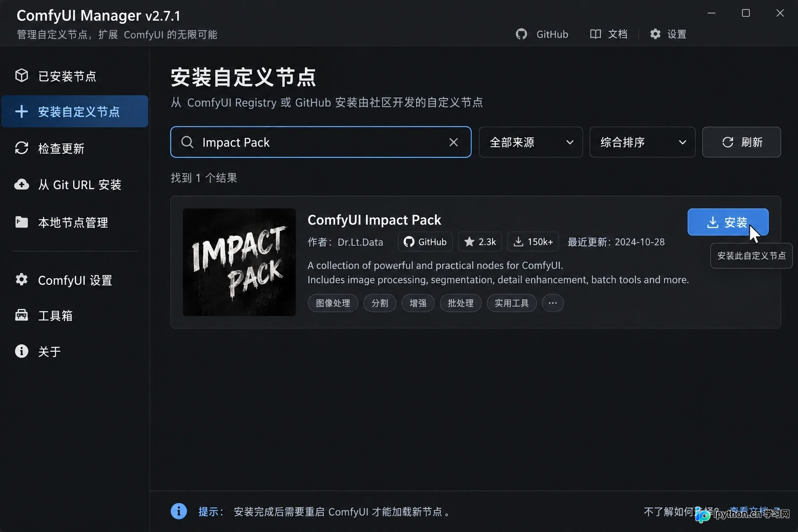Open 从 Git URL 安装 page
Image resolution: width=798 pixels, height=532 pixels.
pos(75,184)
